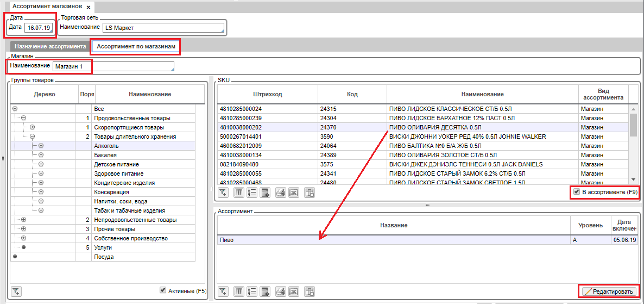Viewport: 644px width, 304px height.
Task: Export the SKU table to Excel
Action: (x=293, y=192)
